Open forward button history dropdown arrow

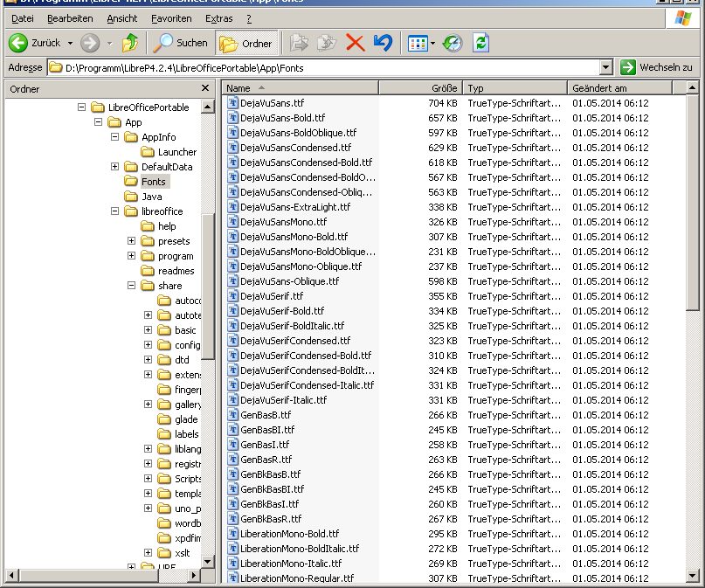click(x=110, y=43)
